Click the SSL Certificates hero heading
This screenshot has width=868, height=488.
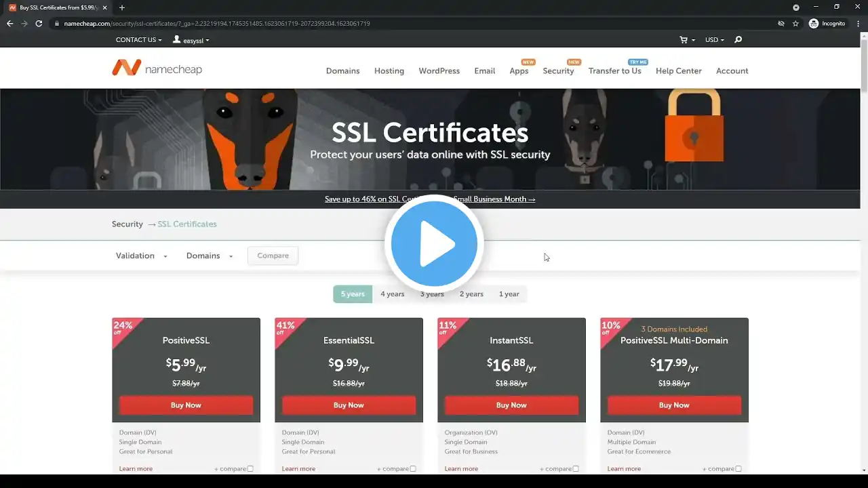tap(430, 132)
